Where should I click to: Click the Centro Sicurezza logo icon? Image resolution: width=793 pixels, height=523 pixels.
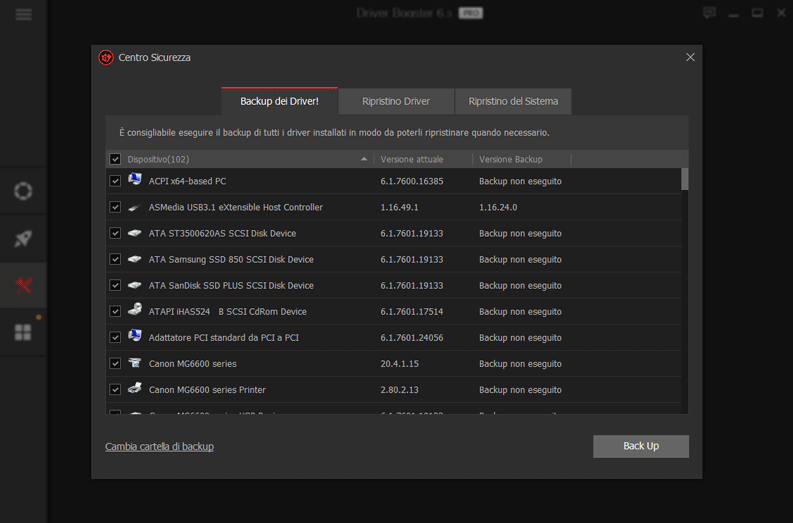[x=106, y=58]
